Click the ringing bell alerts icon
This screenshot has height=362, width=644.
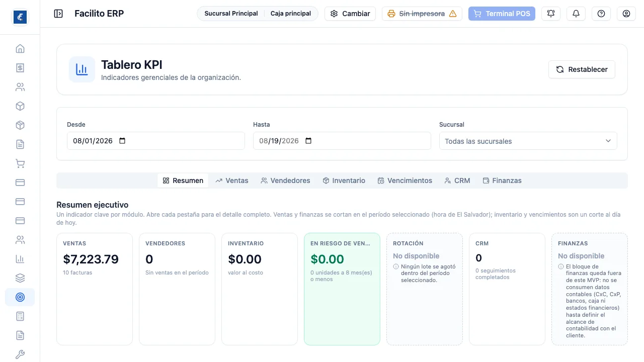coord(551,14)
